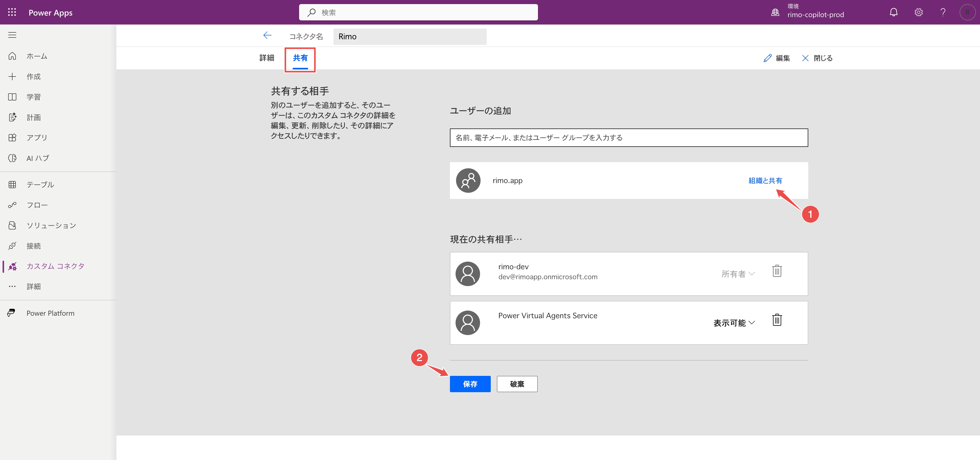
Task: Click 編集 to edit the connector
Action: (x=777, y=58)
